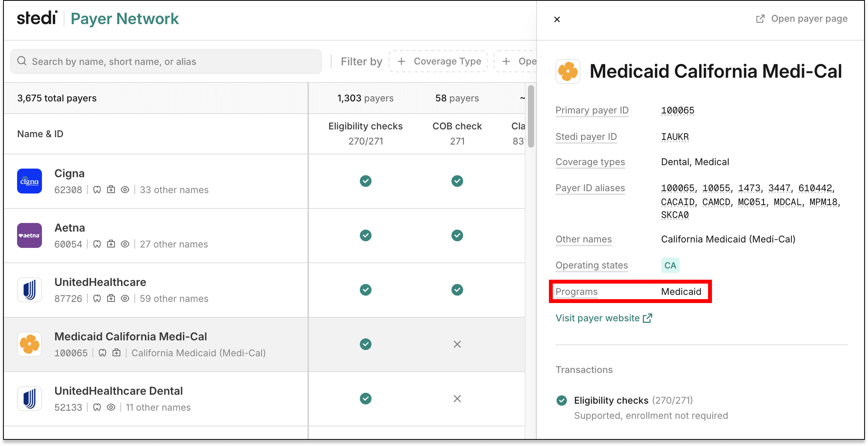Image resolution: width=868 pixels, height=446 pixels.
Task: Click the medical kit icon in Aetna row
Action: (x=111, y=244)
